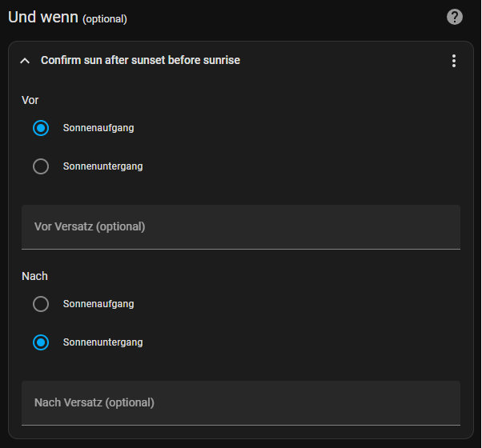Click the condition title Confirm sun after sunset

[140, 60]
